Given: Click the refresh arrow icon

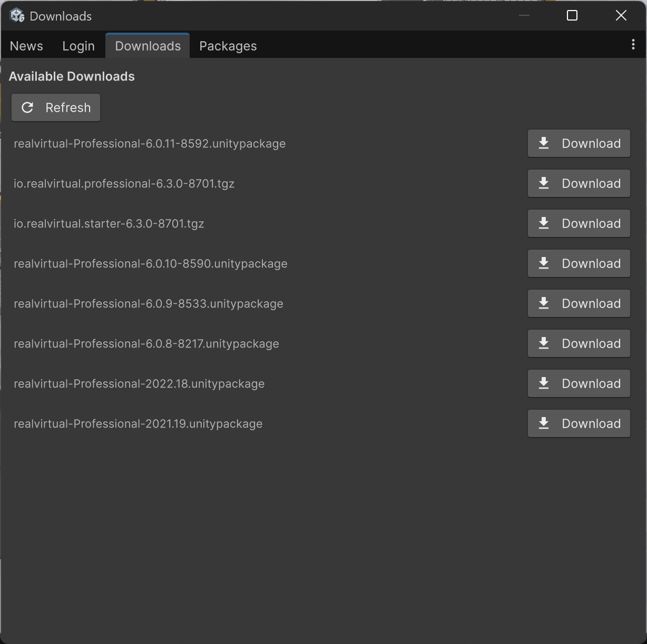Looking at the screenshot, I should point(27,108).
